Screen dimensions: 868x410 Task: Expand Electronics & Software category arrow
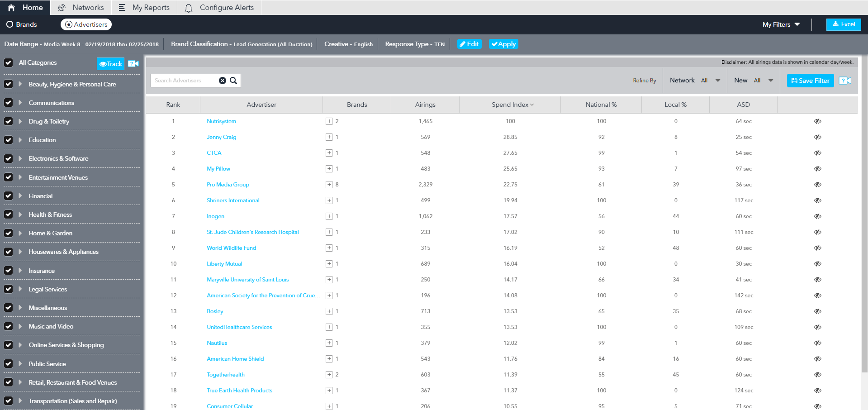click(20, 158)
